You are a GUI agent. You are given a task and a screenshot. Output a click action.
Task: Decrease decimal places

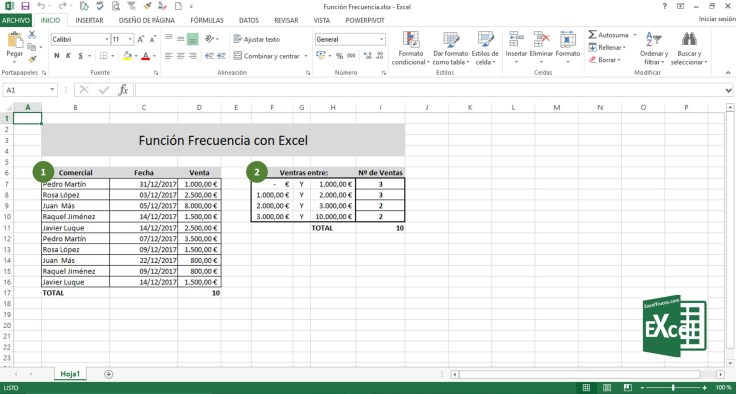pyautogui.click(x=380, y=56)
